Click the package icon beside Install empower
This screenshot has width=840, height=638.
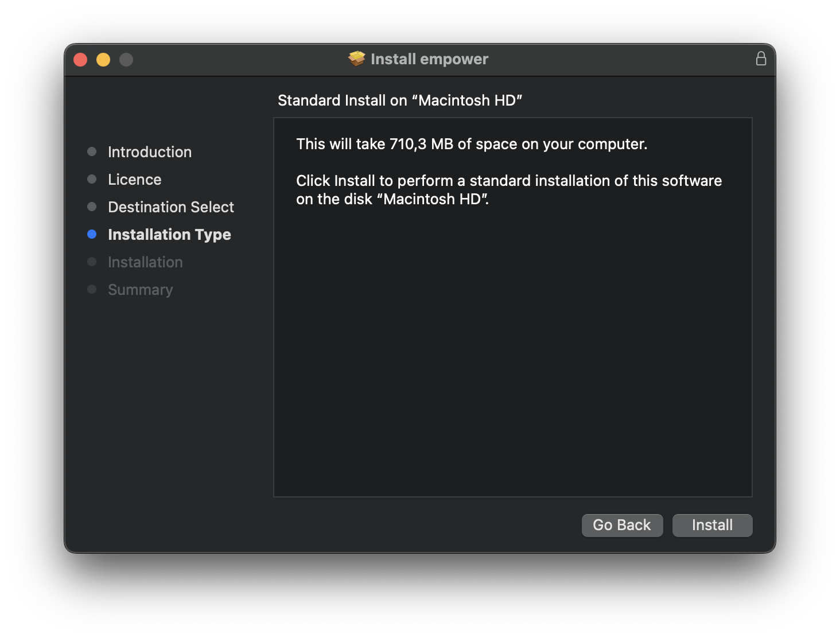pos(357,59)
